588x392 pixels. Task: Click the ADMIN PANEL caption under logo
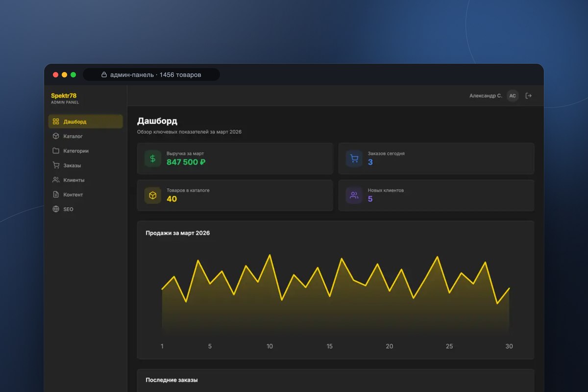(65, 102)
